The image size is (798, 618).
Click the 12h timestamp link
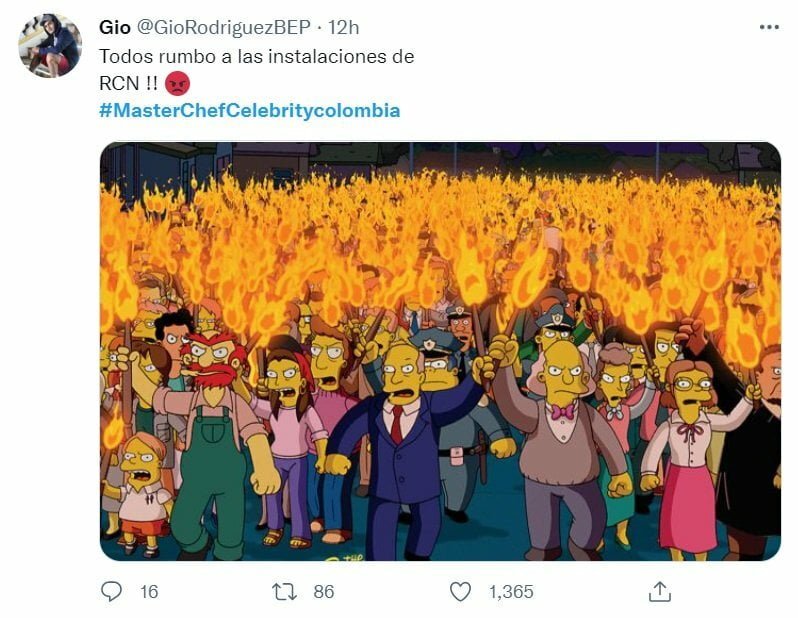click(x=343, y=27)
